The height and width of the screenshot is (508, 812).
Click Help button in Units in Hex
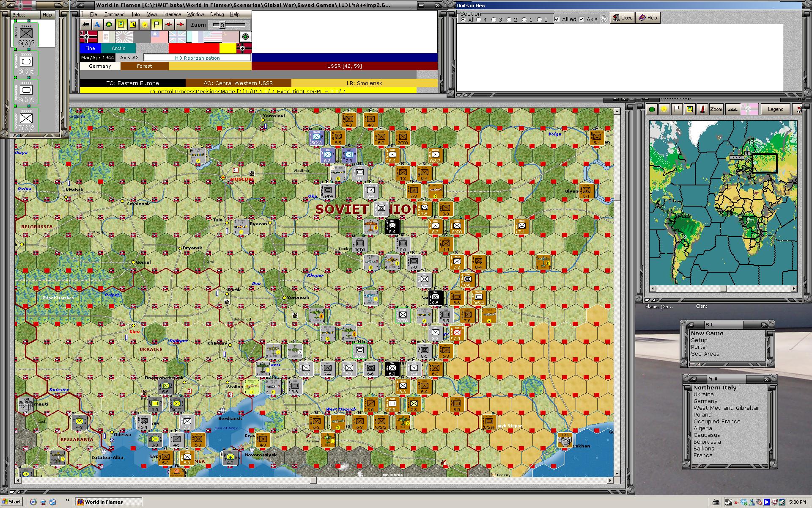coord(648,18)
